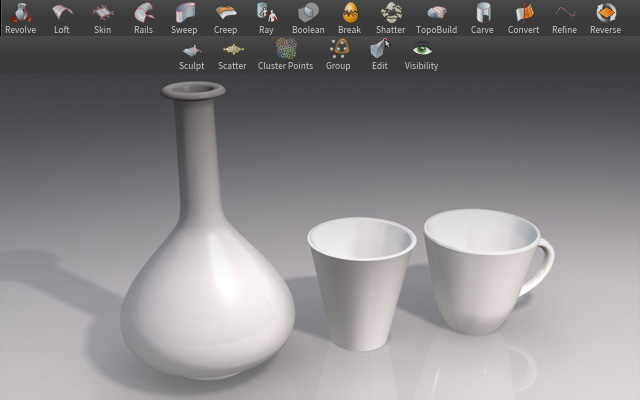
Task: Select the Edit geometry tool
Action: pyautogui.click(x=380, y=55)
